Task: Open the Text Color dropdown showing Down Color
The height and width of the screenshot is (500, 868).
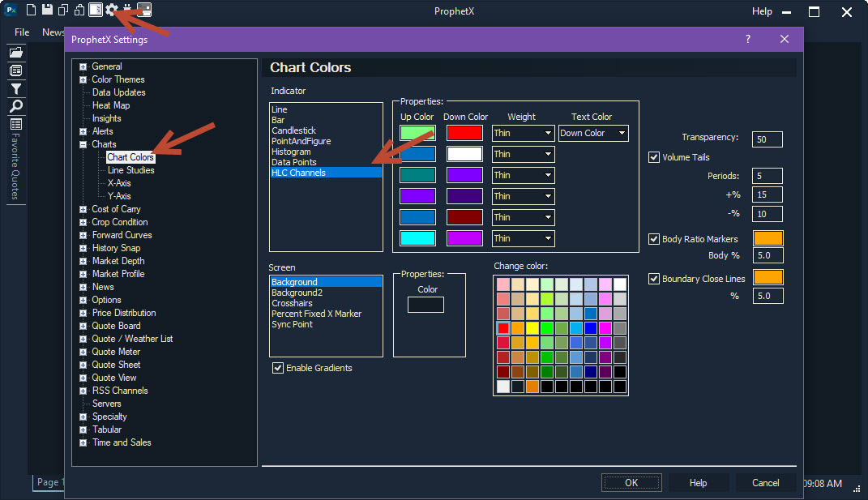Action: click(593, 133)
